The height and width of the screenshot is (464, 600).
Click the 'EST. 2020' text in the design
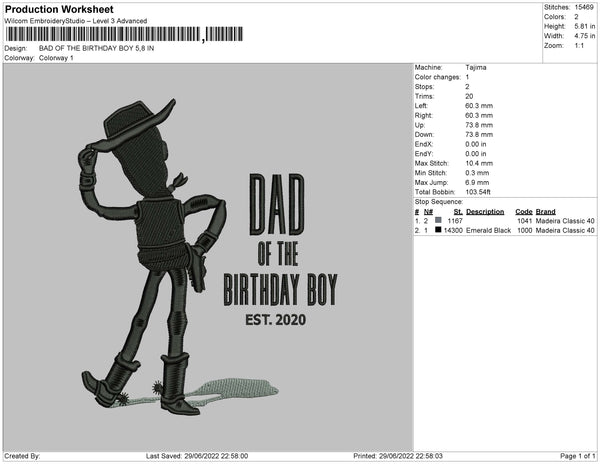tap(276, 320)
